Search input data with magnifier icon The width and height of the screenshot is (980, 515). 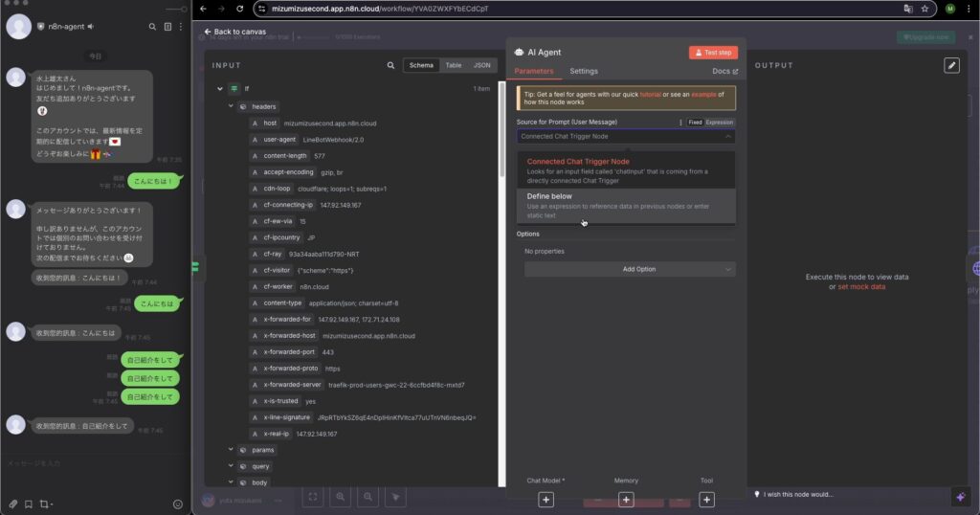coord(390,65)
